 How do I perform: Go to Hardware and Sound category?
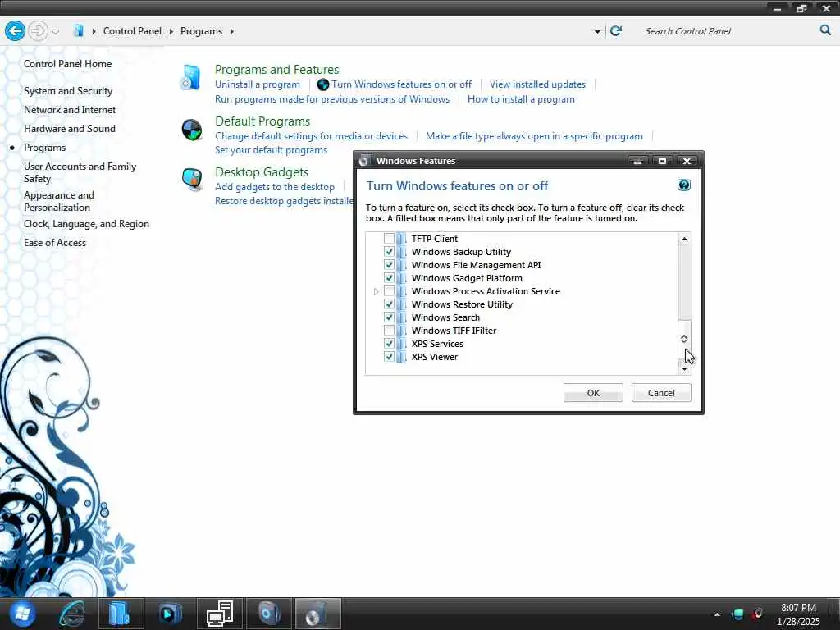pos(70,129)
